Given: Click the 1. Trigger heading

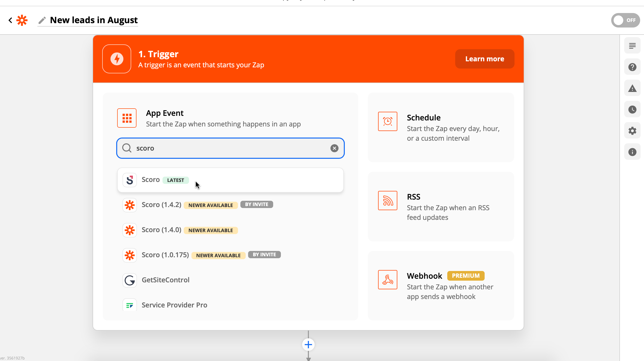Looking at the screenshot, I should coord(158,54).
